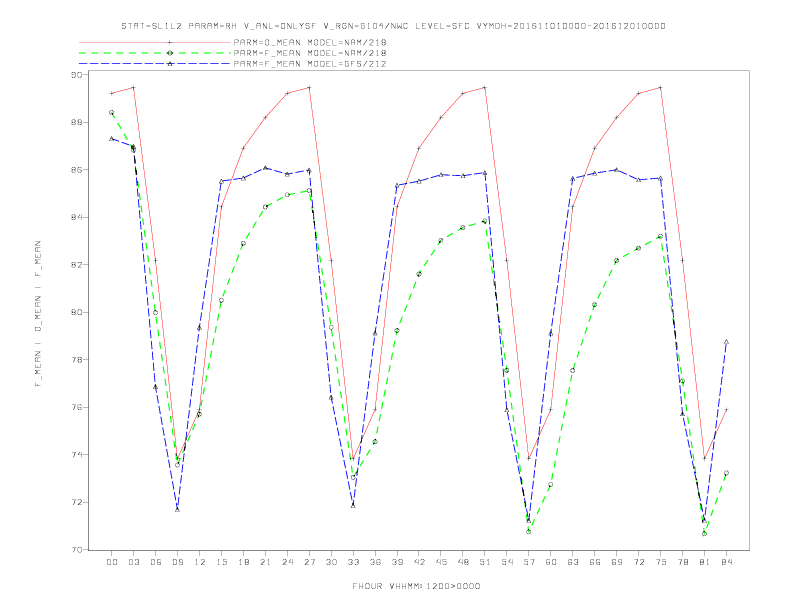
Task: Click the x-axis tick label 75
Action: 661,562
